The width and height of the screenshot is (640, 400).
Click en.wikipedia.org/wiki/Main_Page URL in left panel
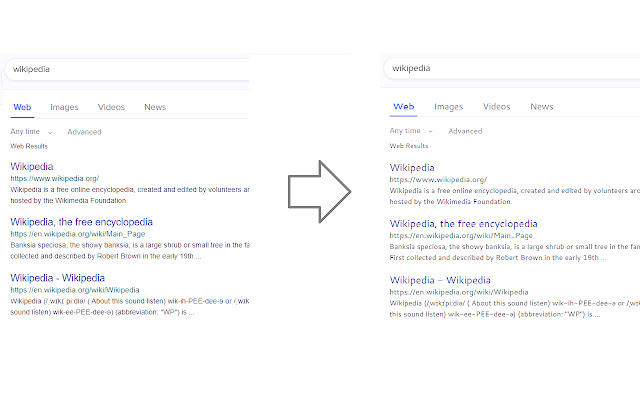[x=78, y=234]
